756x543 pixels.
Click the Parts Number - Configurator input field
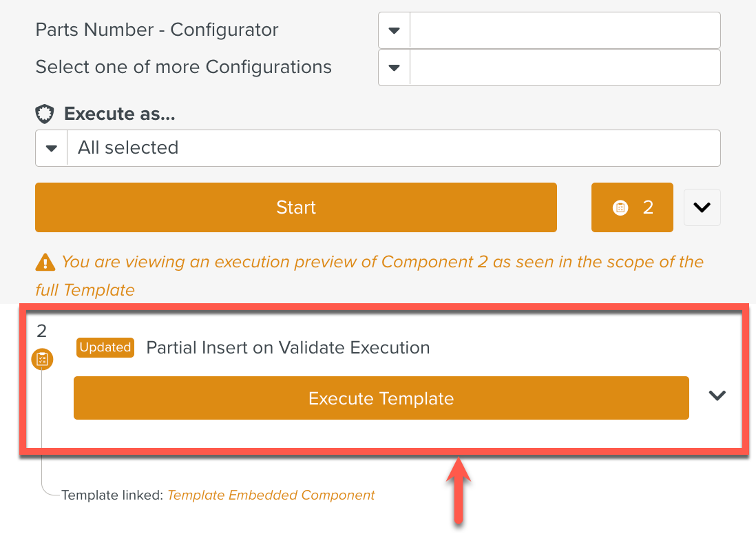(565, 30)
